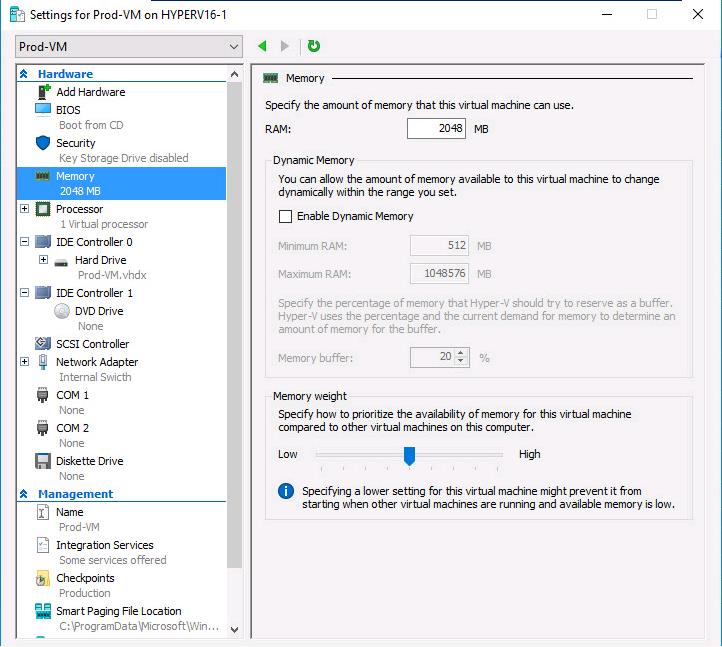The image size is (722, 647).
Task: Click the hardware list scrollbar thumb
Action: point(234,325)
